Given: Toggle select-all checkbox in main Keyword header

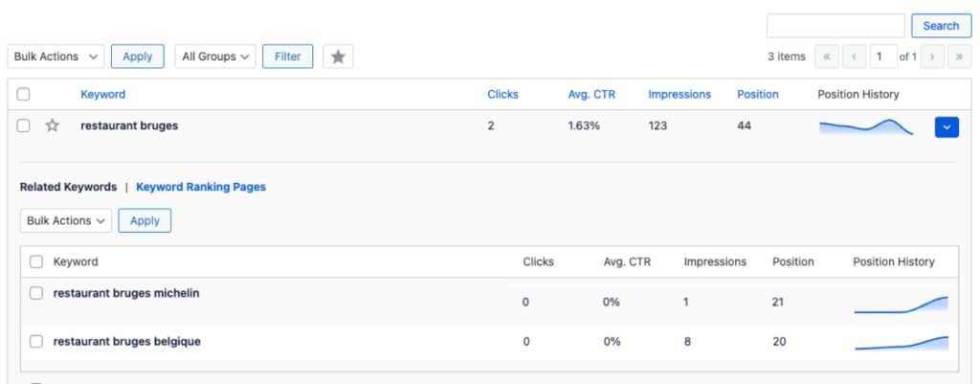Looking at the screenshot, I should pos(23,95).
